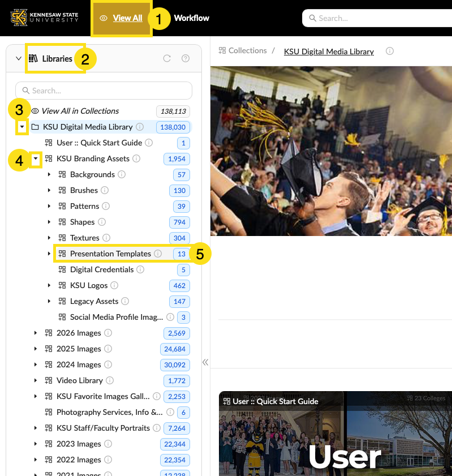Show info for Brushes
Screen dimensions: 452x476
click(105, 190)
